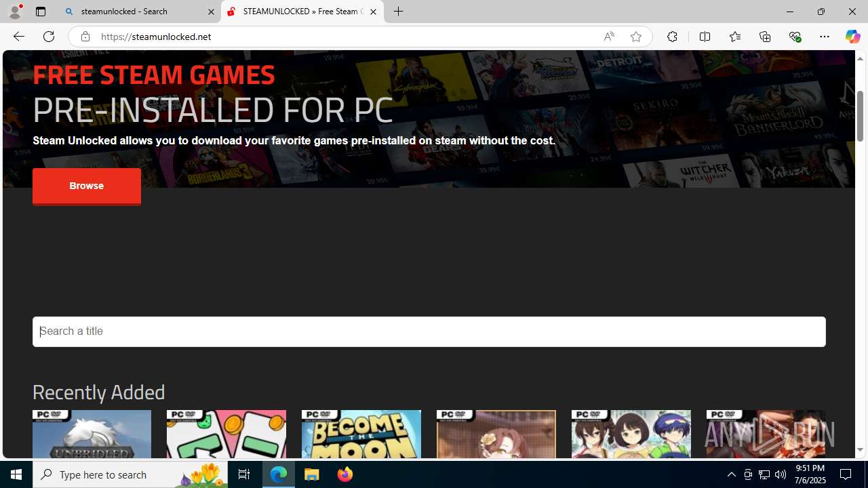Click the page vertical scrollbar thumb
This screenshot has height=488, width=868.
tap(860, 115)
